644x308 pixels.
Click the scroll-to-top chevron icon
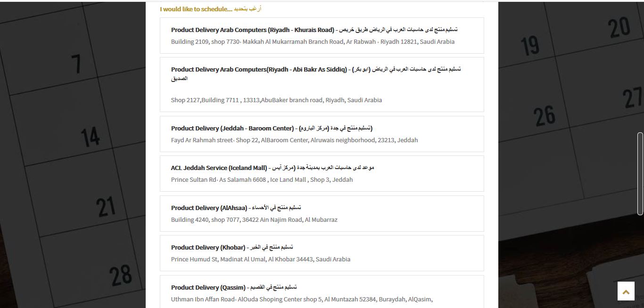tap(626, 291)
